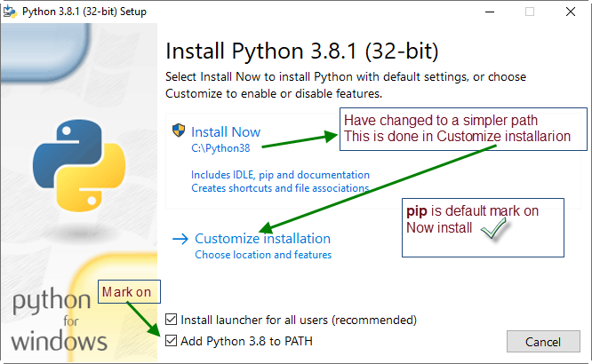Viewport: 592px width, 364px height.
Task: Click Install Now option
Action: point(226,132)
